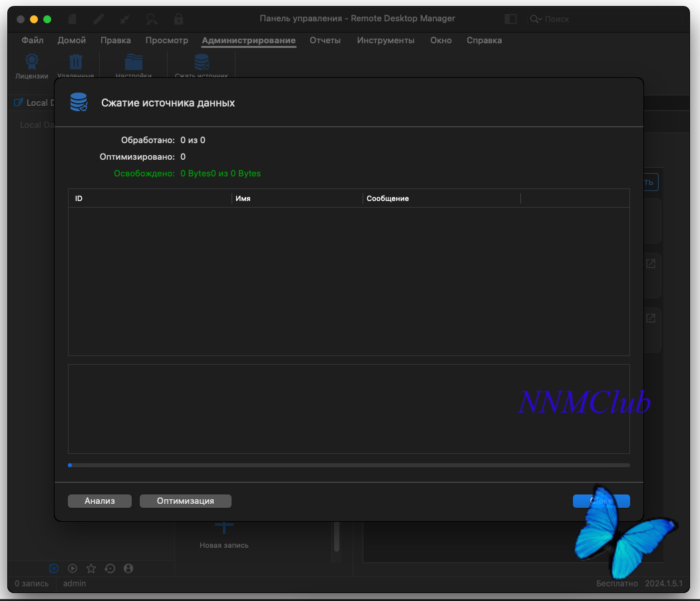Click the blue Close button in dialog

tap(601, 501)
